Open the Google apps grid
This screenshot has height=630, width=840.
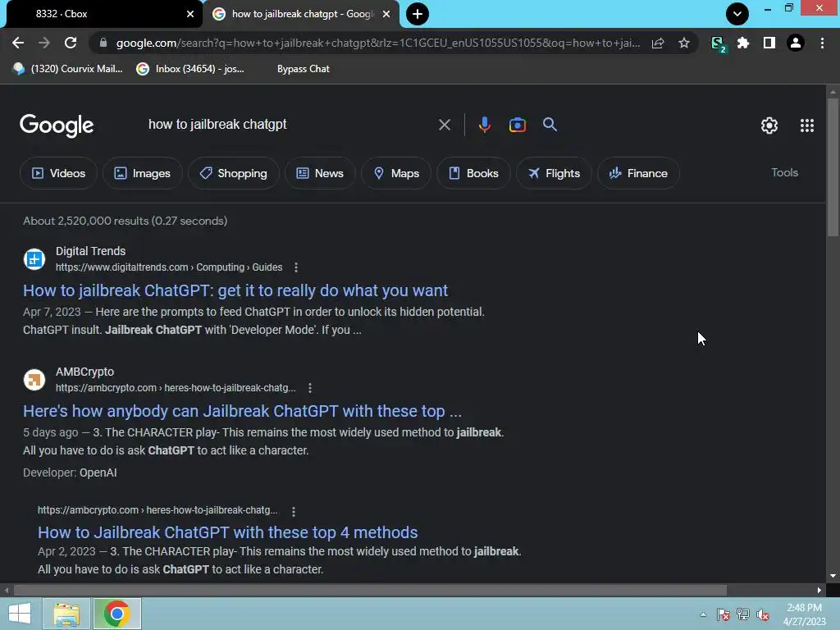807,126
